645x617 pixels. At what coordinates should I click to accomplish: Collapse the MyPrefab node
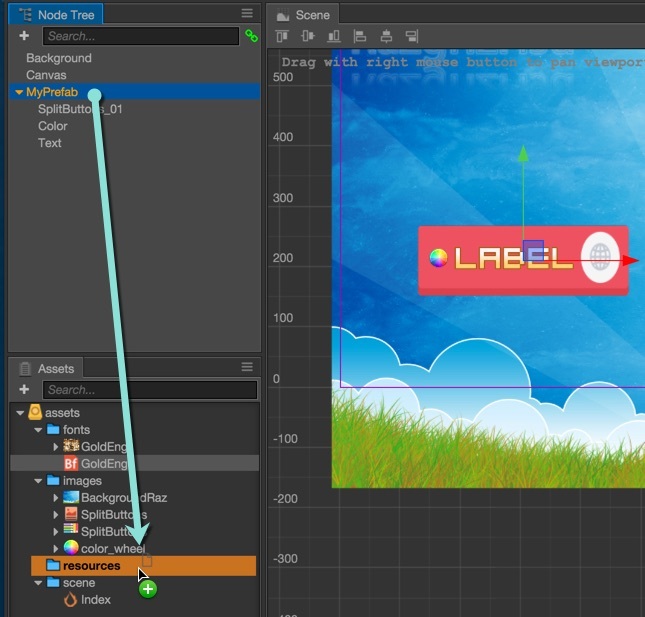19,93
